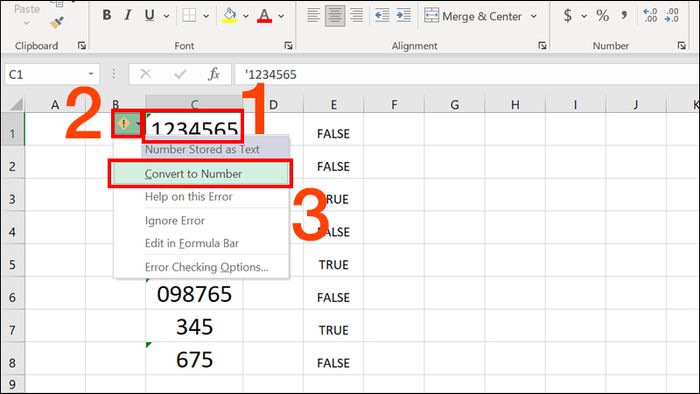Viewport: 700px width, 394px height.
Task: Select TRUE cell in row 7
Action: click(333, 326)
